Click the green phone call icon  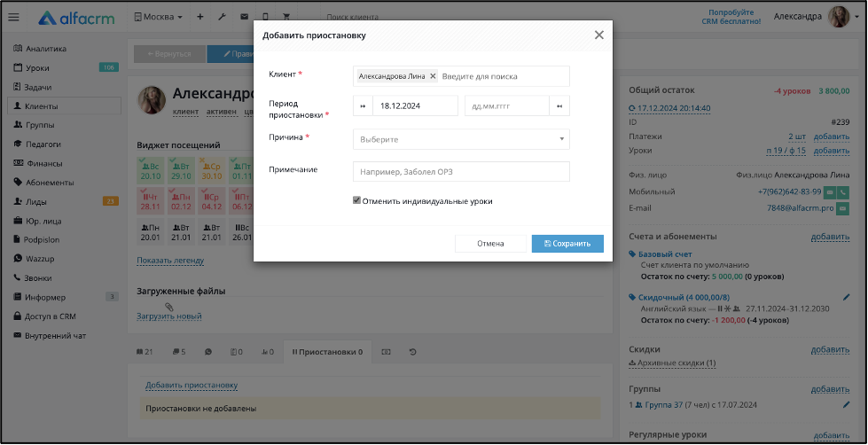tap(843, 192)
